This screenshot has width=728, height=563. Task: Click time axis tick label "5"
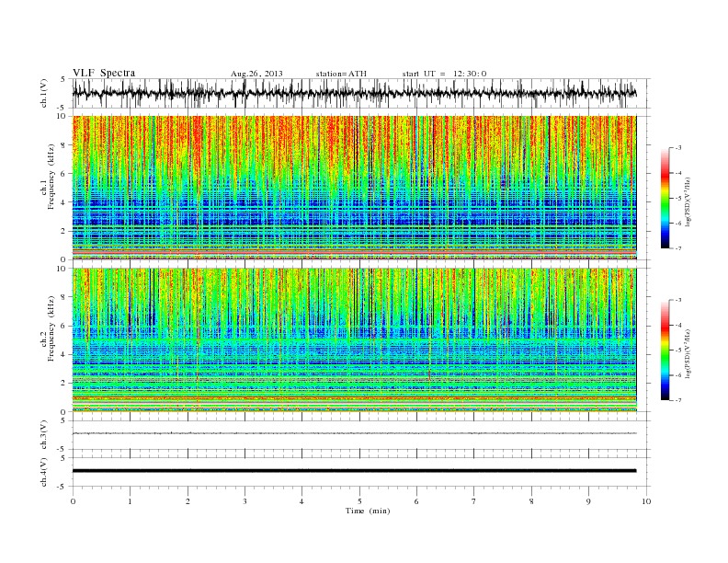[x=359, y=501]
